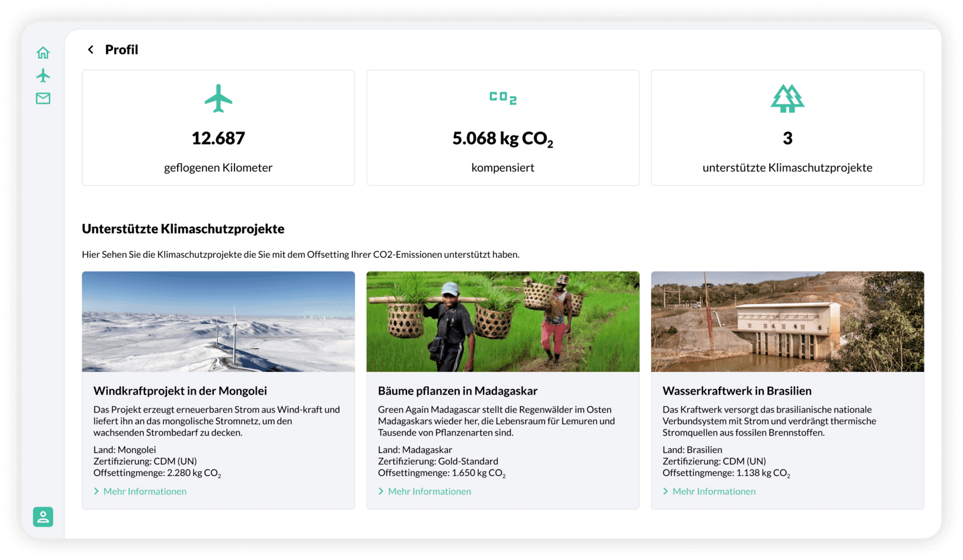Image resolution: width=963 pixels, height=560 pixels.
Task: Go back using the arrow beside Profil
Action: tap(91, 49)
